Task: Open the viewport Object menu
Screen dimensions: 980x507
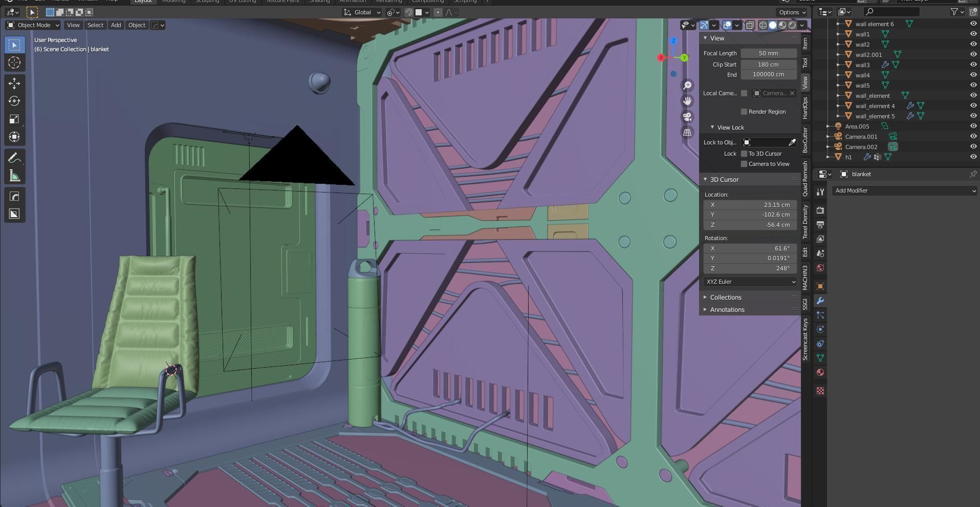Action: coord(137,25)
